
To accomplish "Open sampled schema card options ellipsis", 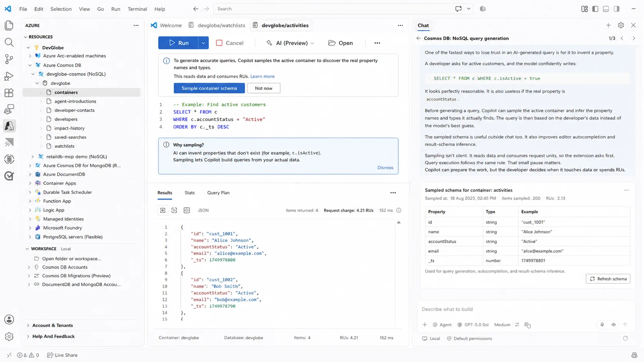I will tap(626, 190).
